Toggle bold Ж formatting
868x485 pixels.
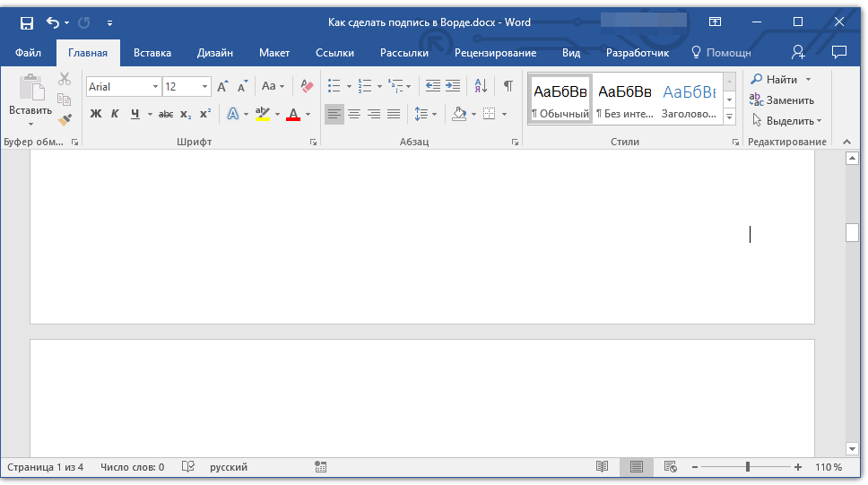tap(96, 114)
